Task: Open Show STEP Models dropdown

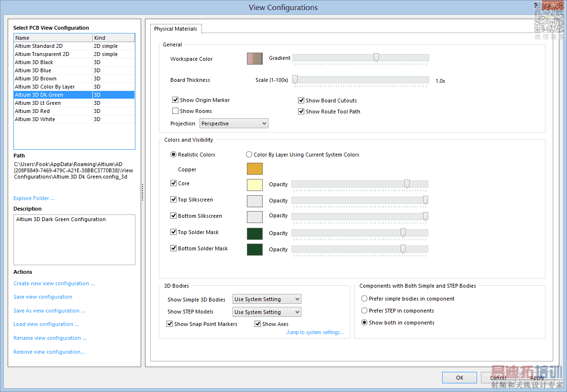Action: coord(267,312)
